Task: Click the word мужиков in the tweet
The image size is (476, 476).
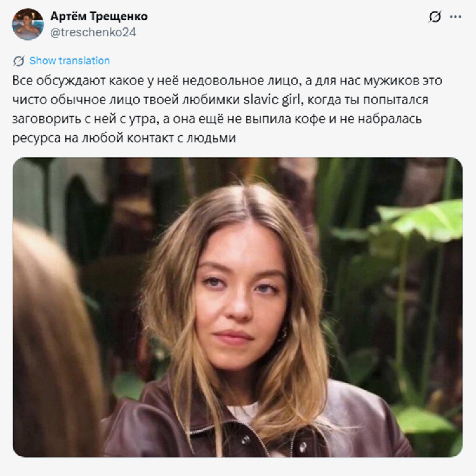Action: coord(391,81)
